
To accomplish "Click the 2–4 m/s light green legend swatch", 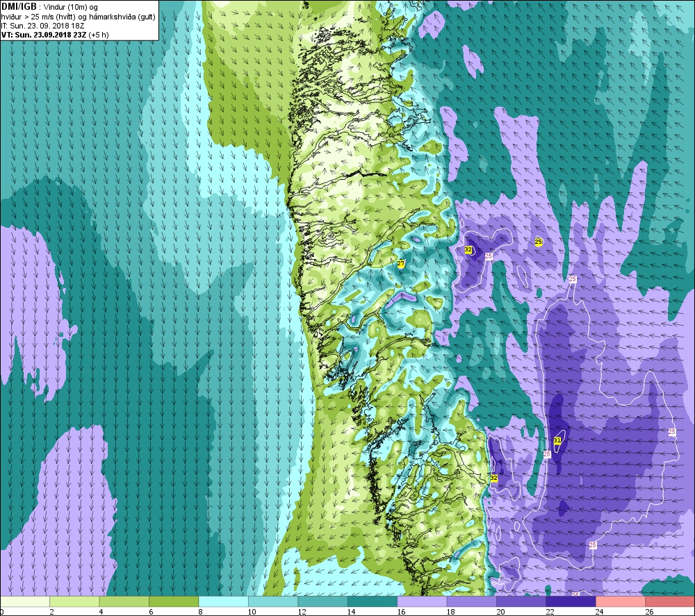I will pyautogui.click(x=74, y=601).
